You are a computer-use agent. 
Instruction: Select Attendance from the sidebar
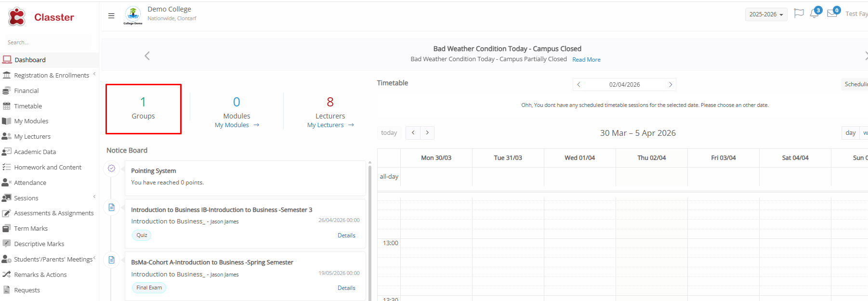tap(30, 183)
